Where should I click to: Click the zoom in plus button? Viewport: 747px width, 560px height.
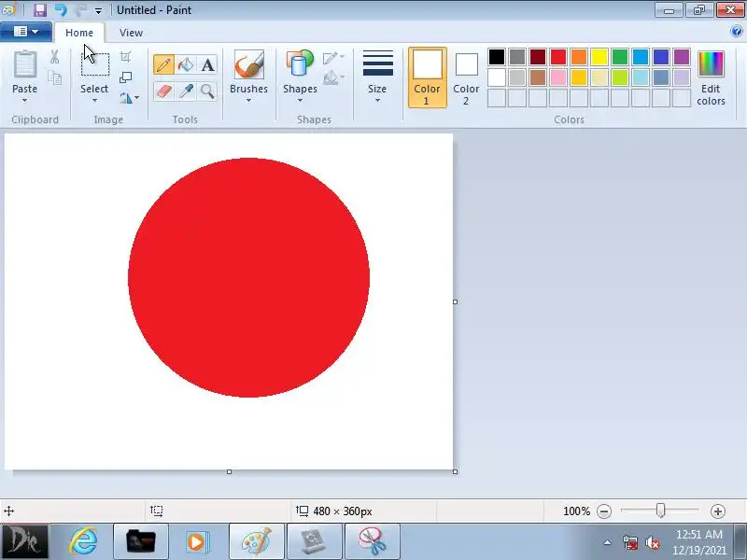(x=717, y=511)
